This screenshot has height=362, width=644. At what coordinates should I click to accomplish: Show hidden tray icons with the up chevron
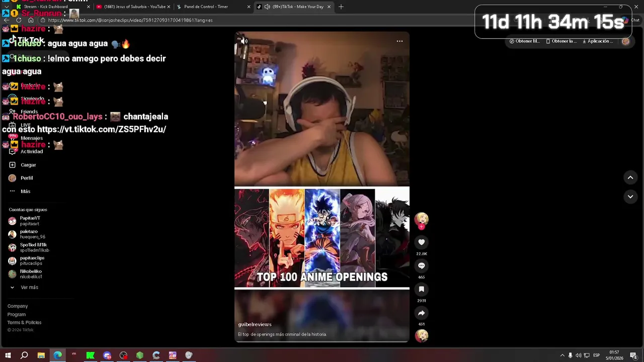tap(562, 355)
